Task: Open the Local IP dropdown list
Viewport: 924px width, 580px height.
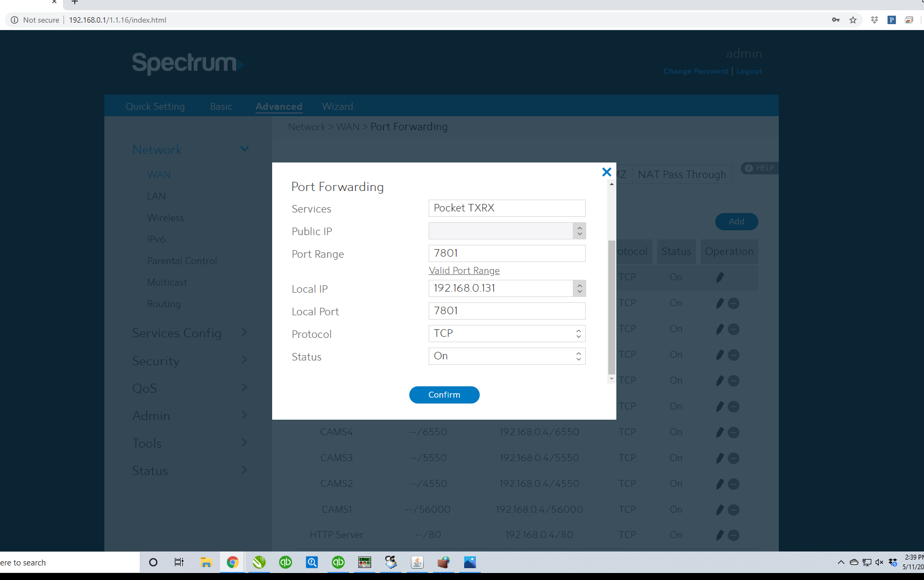Action: (x=579, y=288)
